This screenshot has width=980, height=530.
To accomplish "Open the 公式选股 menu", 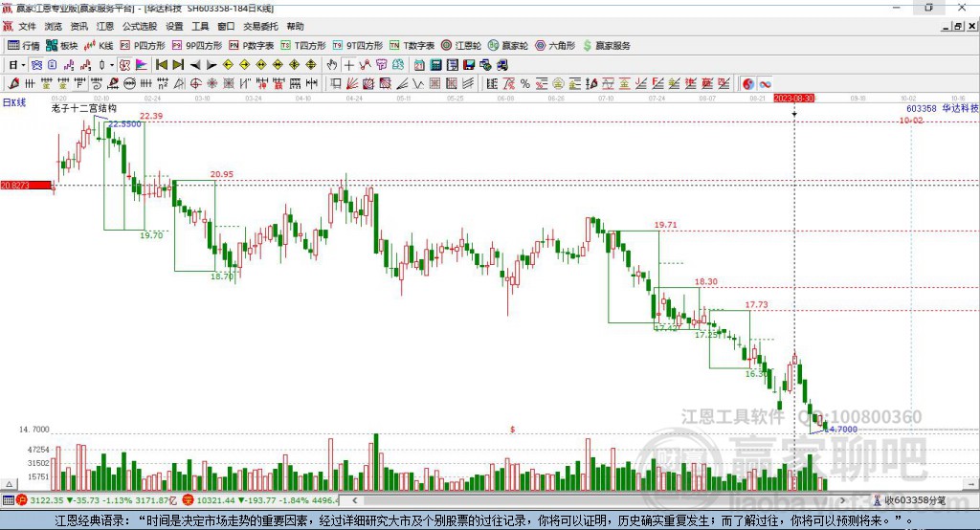I will pos(140,26).
